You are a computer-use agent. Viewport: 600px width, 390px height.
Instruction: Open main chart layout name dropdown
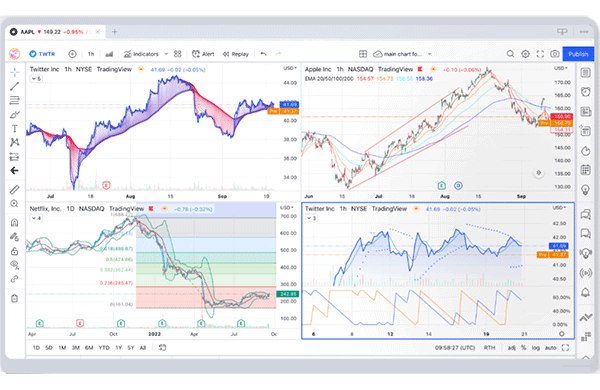[x=403, y=54]
